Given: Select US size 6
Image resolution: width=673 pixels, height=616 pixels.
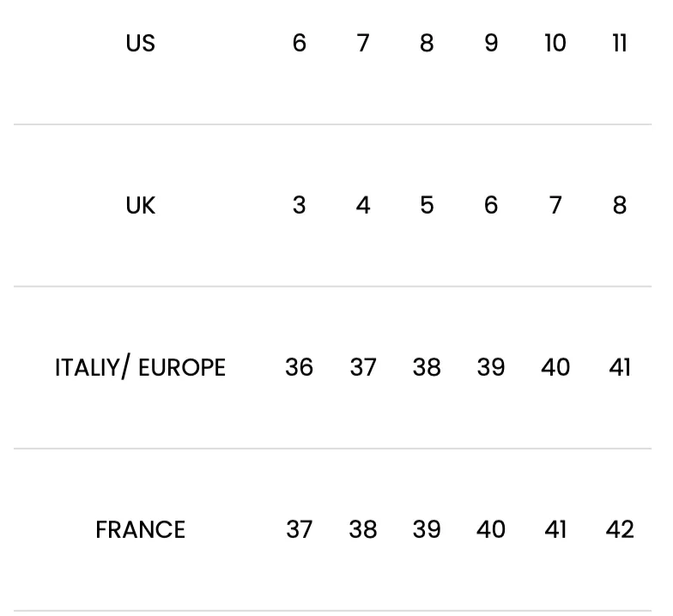Looking at the screenshot, I should (x=299, y=43).
